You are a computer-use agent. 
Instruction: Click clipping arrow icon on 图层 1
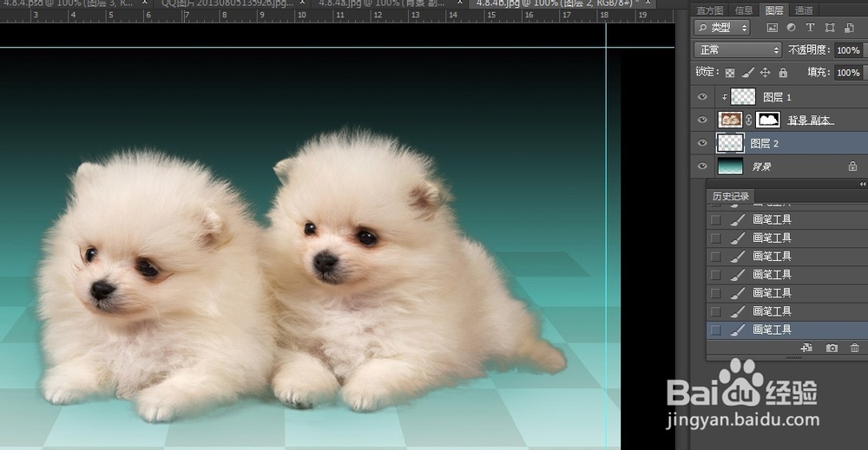[724, 97]
